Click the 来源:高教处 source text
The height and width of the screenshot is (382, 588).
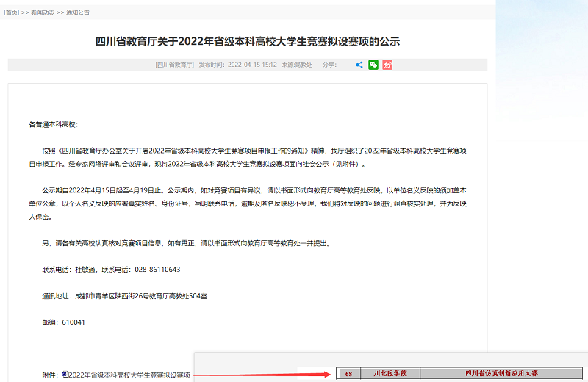point(298,65)
